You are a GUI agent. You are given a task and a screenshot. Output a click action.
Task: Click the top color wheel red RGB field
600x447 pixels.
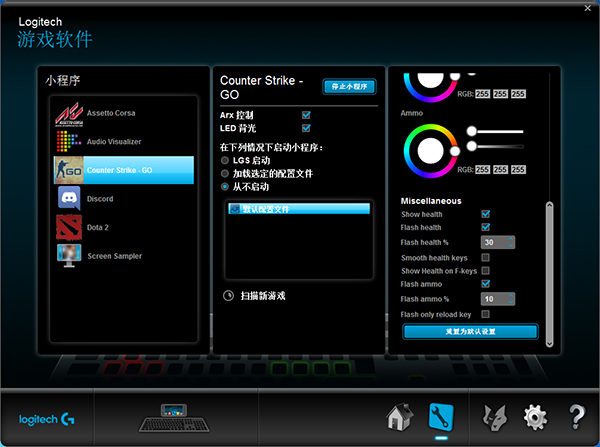click(482, 94)
